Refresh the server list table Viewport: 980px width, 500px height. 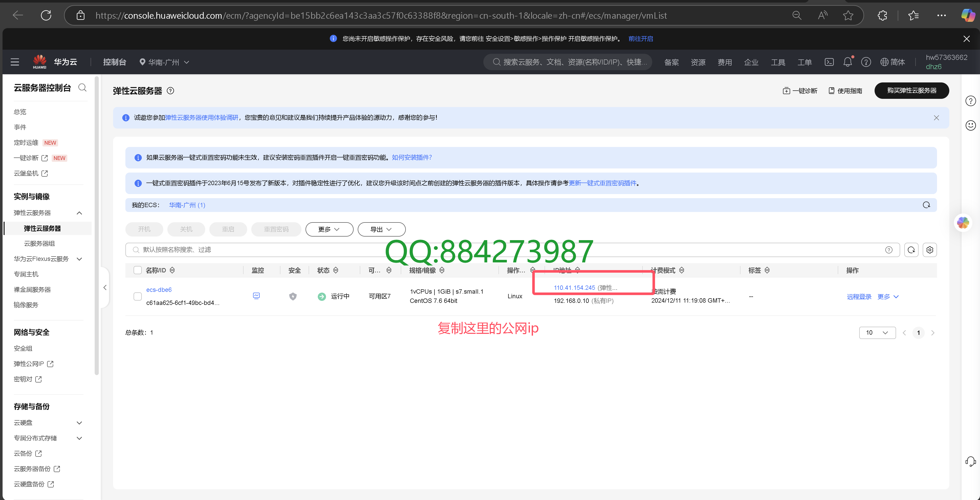click(911, 250)
